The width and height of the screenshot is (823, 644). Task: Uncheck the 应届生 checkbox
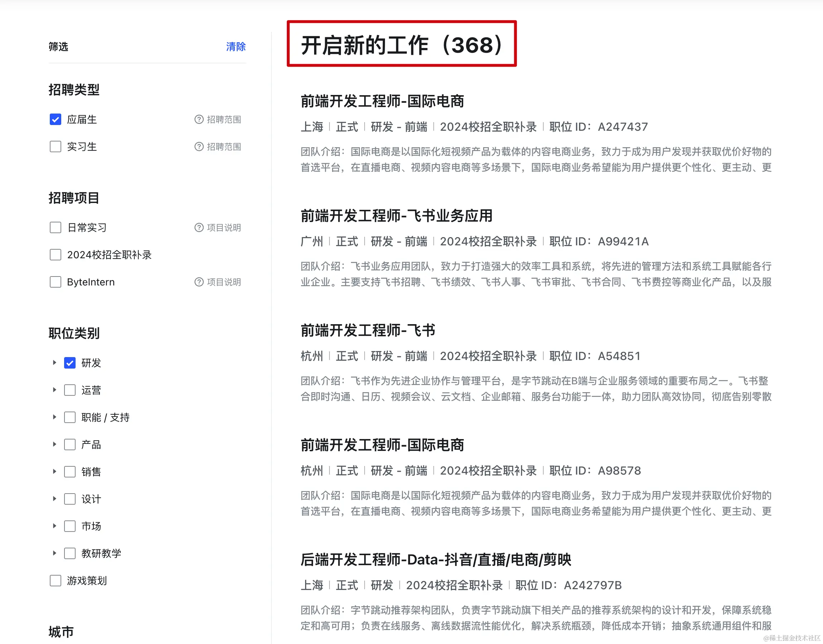click(x=56, y=120)
